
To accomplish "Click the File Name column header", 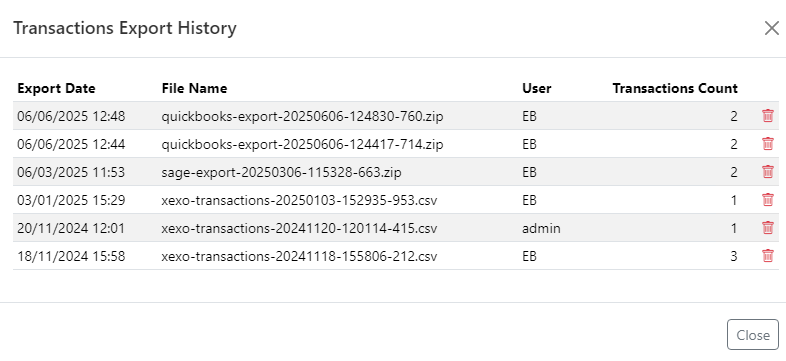I will [x=194, y=88].
